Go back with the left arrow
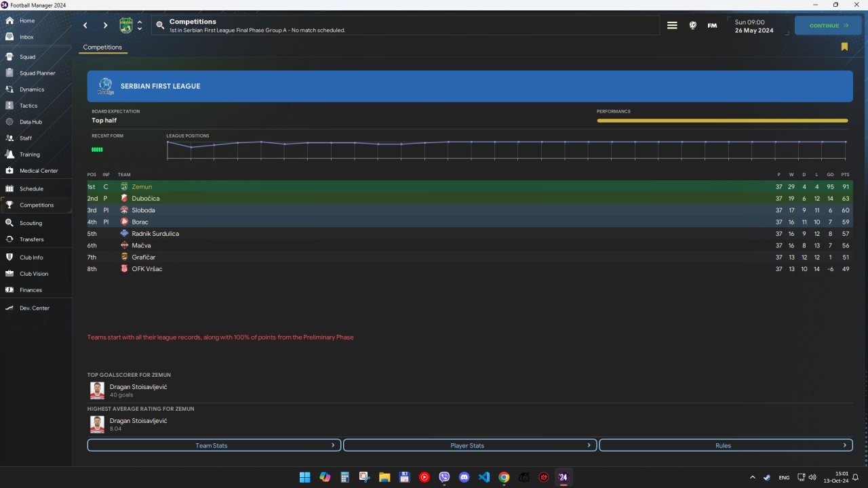The height and width of the screenshot is (488, 868). (85, 26)
